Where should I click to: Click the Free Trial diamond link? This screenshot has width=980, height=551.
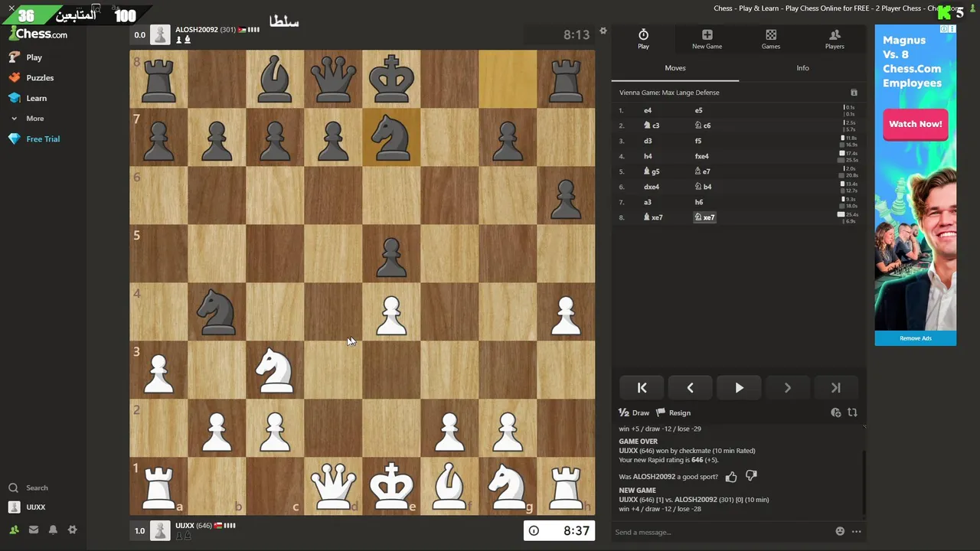tap(34, 139)
